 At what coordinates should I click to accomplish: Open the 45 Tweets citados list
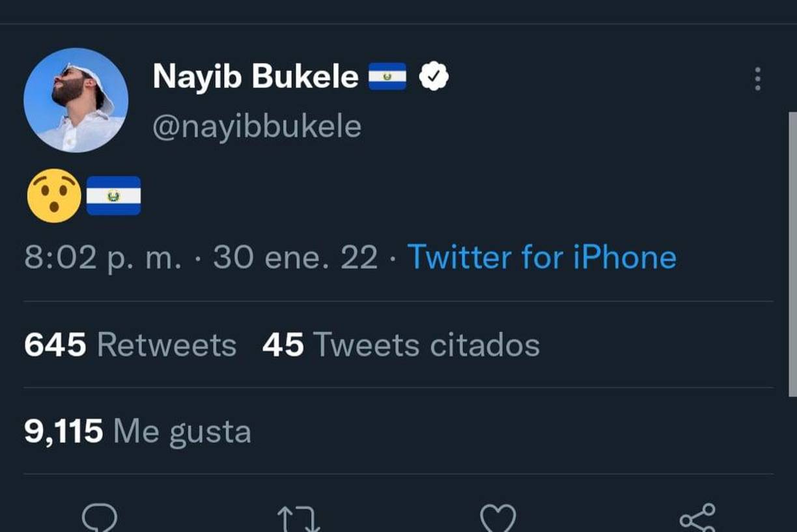click(x=400, y=345)
